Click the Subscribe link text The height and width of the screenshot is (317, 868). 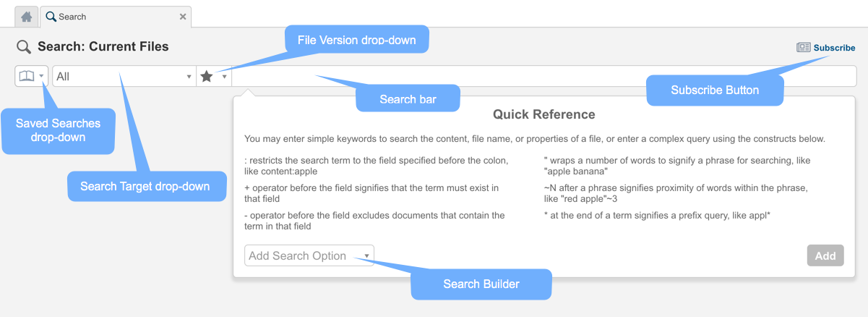point(834,48)
